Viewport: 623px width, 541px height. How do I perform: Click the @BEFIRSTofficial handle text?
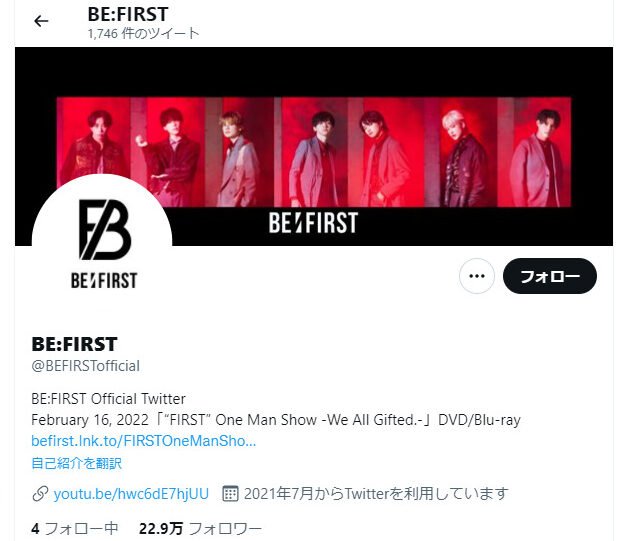[x=85, y=366]
